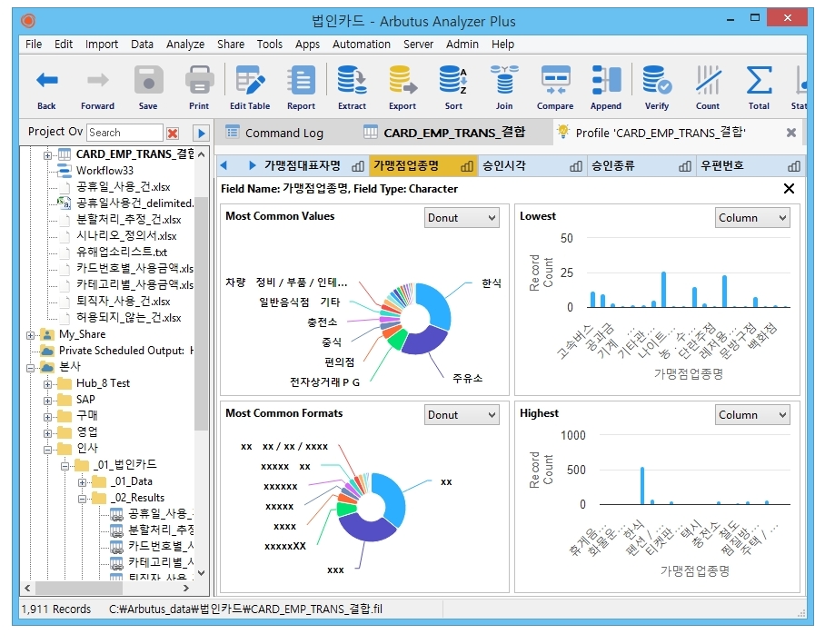Open Highest chart type dropdown
The height and width of the screenshot is (644, 825).
point(752,415)
